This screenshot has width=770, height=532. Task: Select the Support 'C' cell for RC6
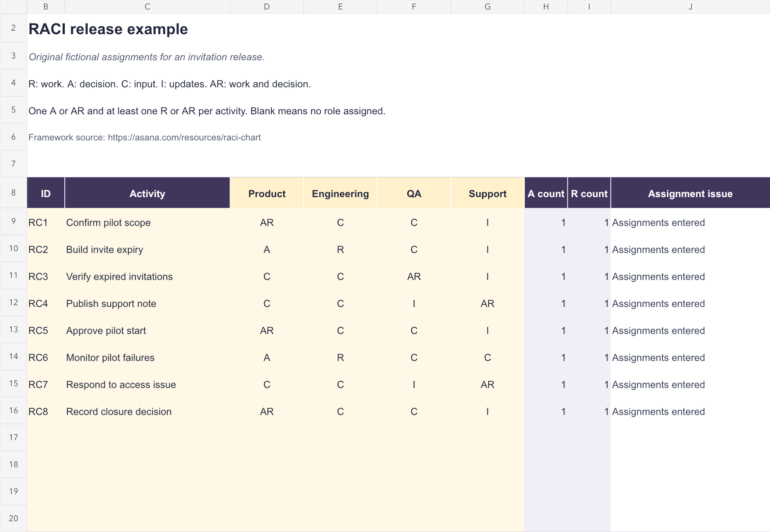487,357
